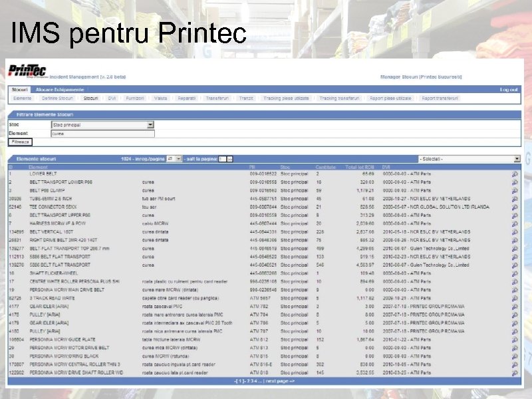
Task: Open details icon for row ID 170807
Action: [515, 365]
